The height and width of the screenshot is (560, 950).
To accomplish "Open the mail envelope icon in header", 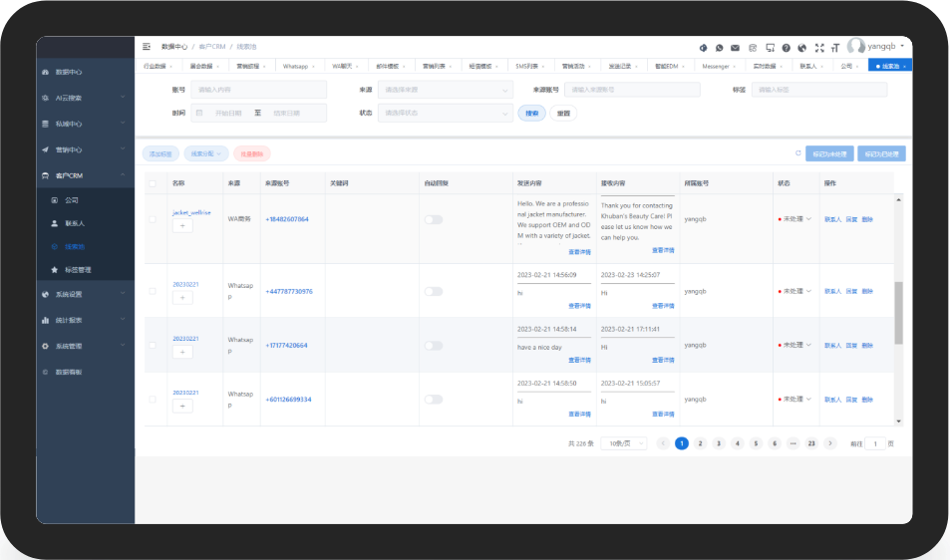I will 736,47.
